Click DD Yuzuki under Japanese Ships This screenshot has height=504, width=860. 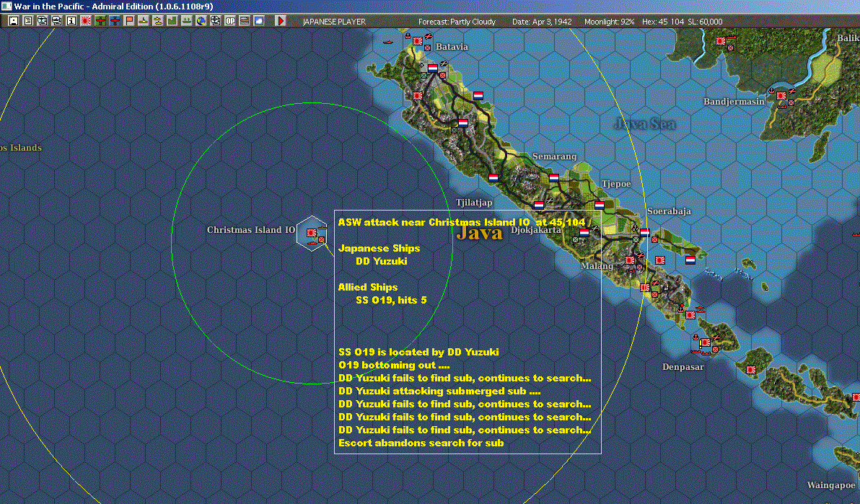(382, 261)
